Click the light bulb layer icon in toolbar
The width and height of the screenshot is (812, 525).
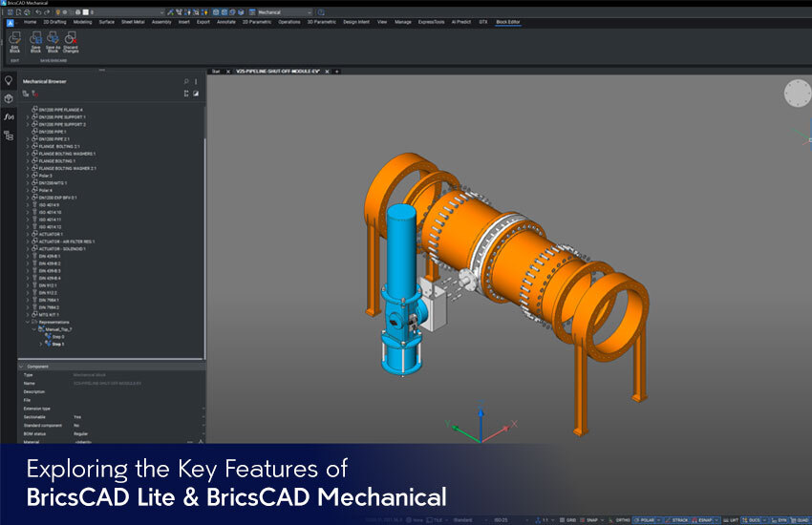(x=58, y=11)
